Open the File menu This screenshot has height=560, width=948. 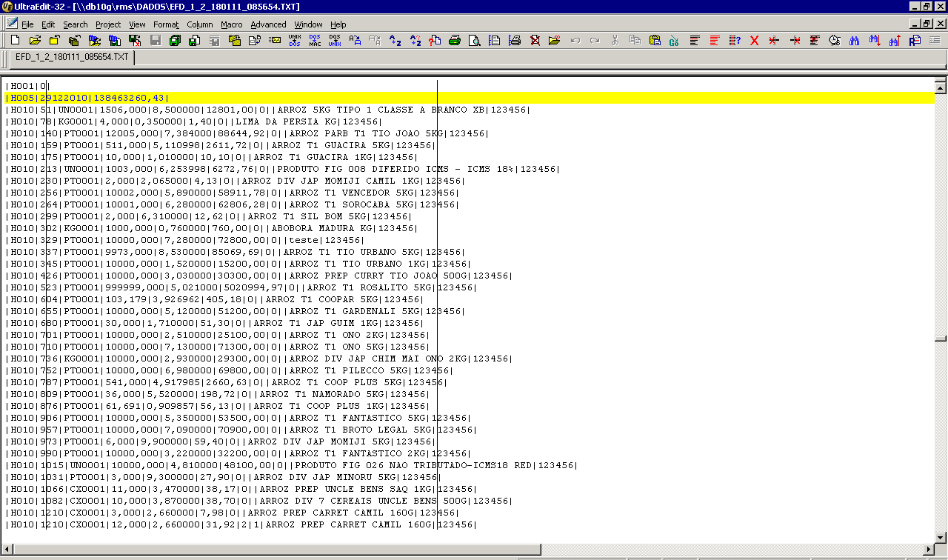(27, 24)
